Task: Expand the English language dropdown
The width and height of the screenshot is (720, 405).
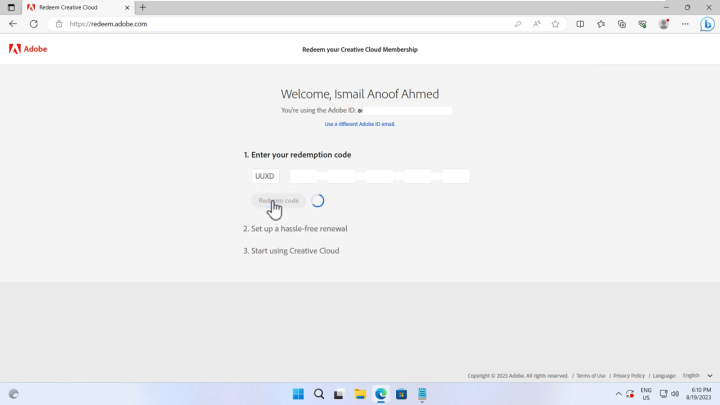Action: [697, 376]
